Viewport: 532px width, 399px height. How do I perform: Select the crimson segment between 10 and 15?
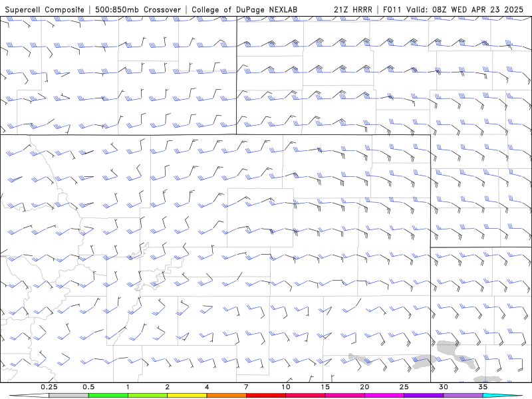point(305,396)
